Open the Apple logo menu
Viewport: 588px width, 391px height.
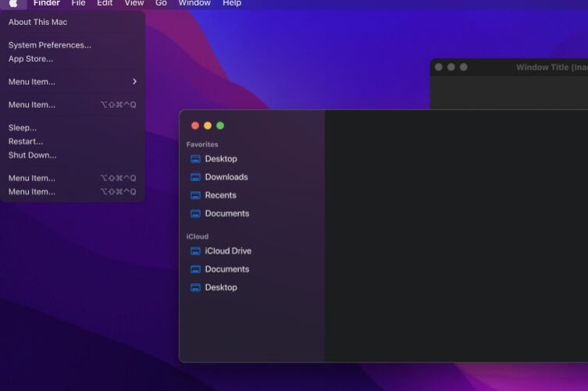13,3
